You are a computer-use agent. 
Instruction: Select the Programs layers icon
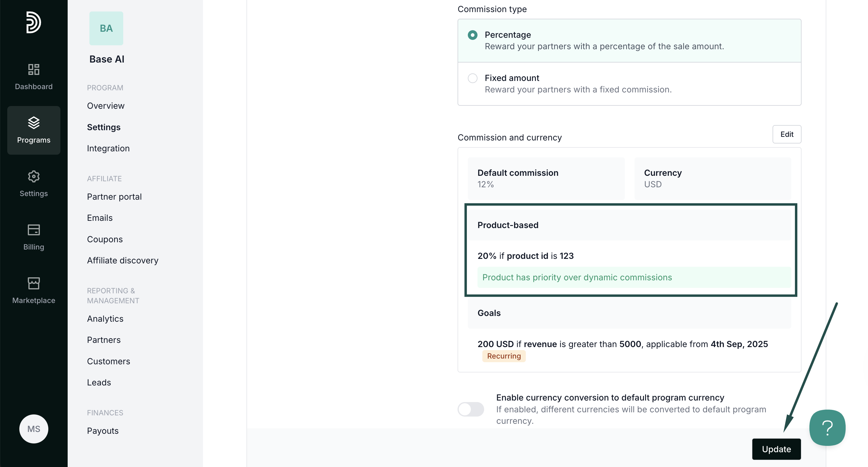click(x=34, y=123)
